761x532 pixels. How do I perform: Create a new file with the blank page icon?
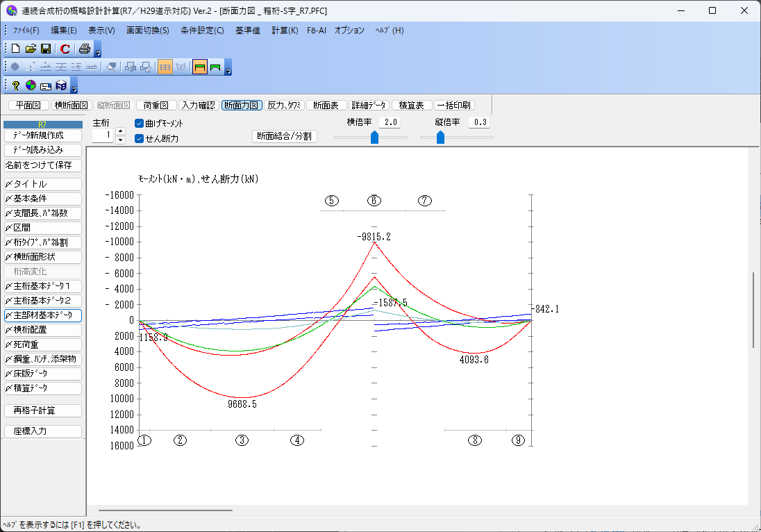pyautogui.click(x=15, y=49)
